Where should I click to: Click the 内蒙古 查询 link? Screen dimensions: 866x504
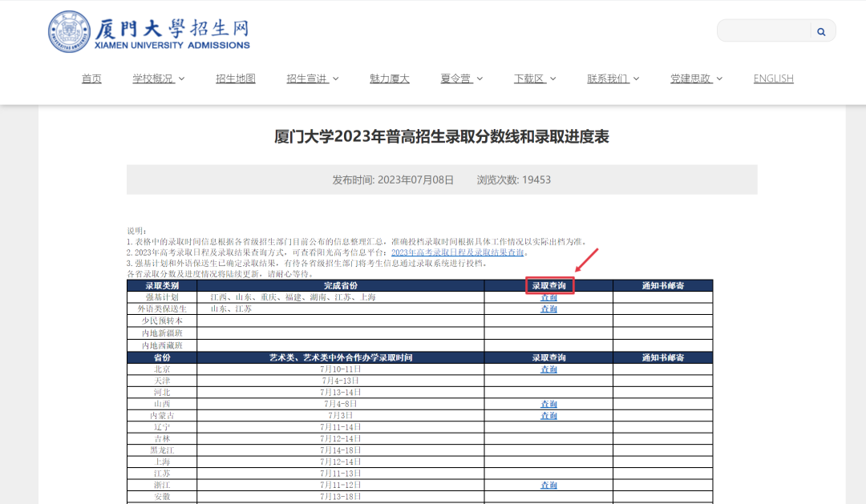tap(548, 415)
